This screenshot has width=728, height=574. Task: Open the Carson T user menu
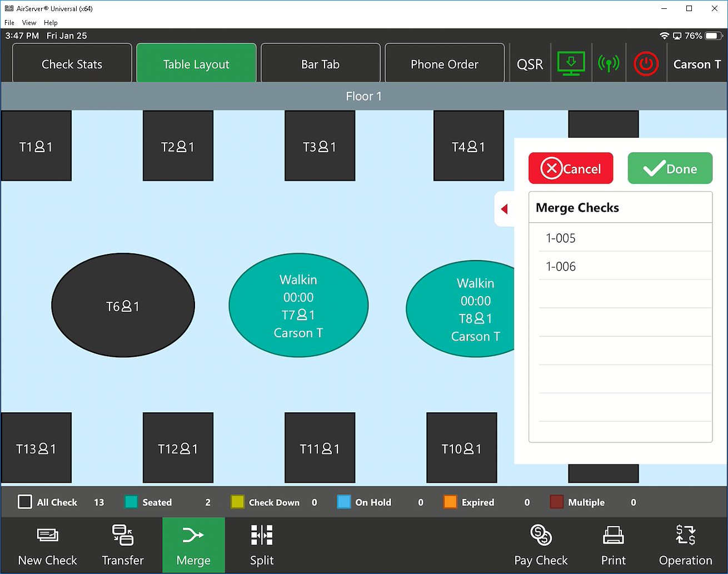point(697,64)
